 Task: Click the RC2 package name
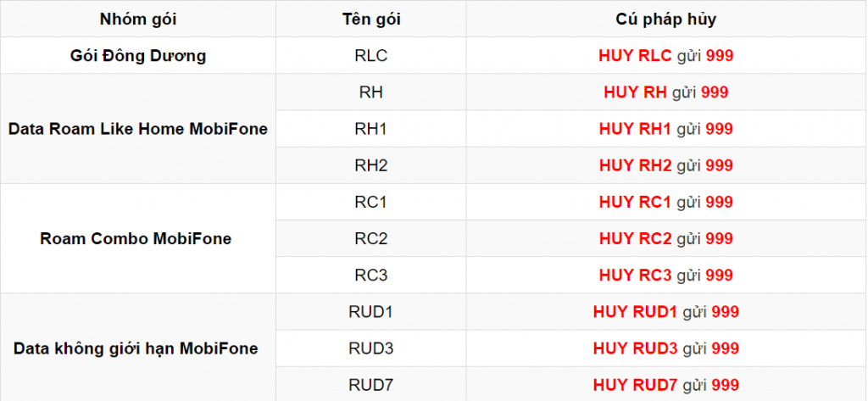point(371,238)
